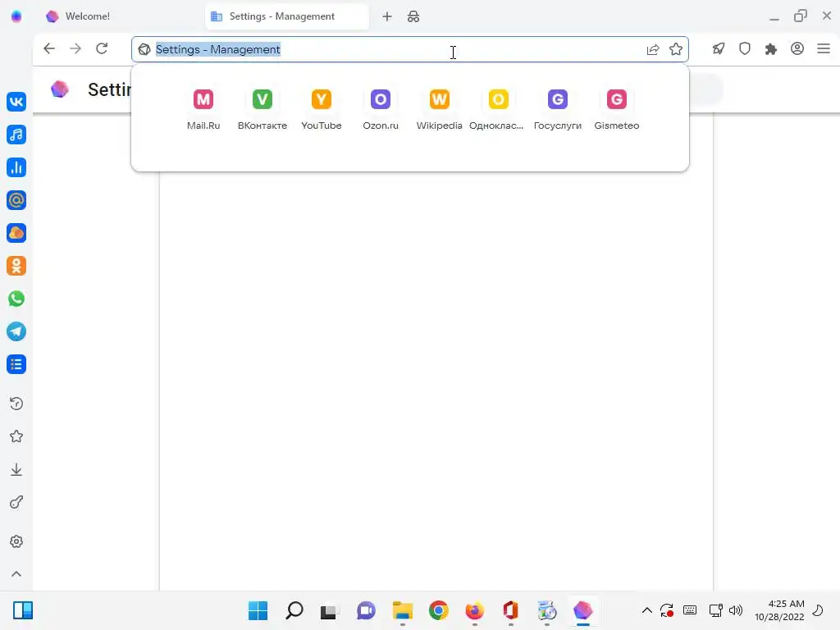The height and width of the screenshot is (630, 840).
Task: Open the shield protection icon
Action: [x=745, y=48]
